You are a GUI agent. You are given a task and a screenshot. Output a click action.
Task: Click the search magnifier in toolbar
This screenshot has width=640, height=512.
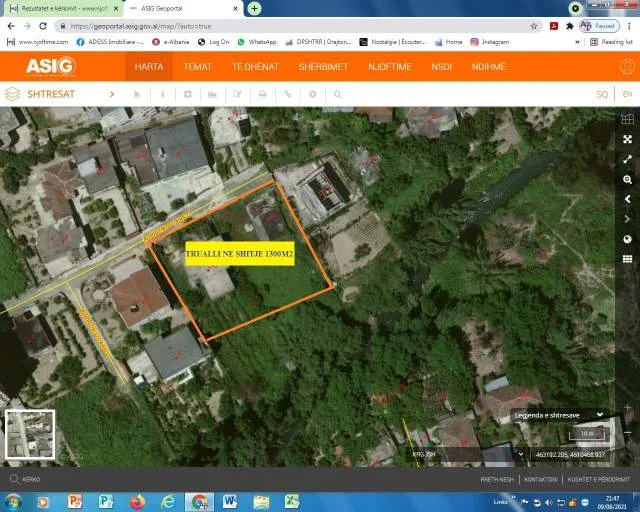[x=338, y=94]
